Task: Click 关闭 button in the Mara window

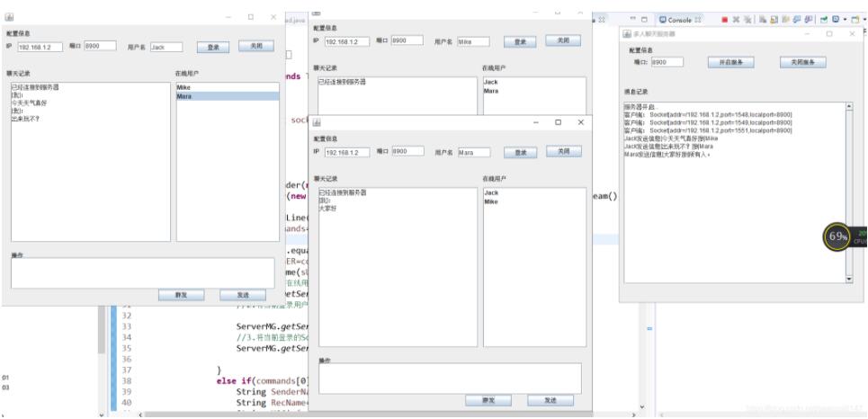Action: [564, 151]
